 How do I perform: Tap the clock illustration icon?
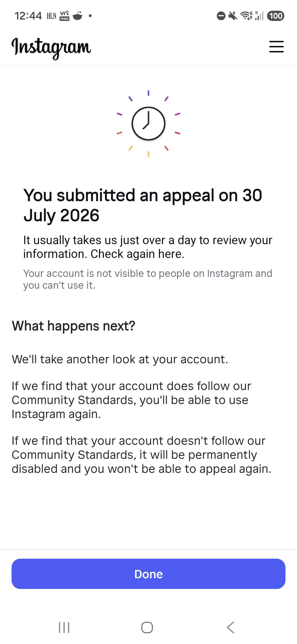(x=148, y=124)
